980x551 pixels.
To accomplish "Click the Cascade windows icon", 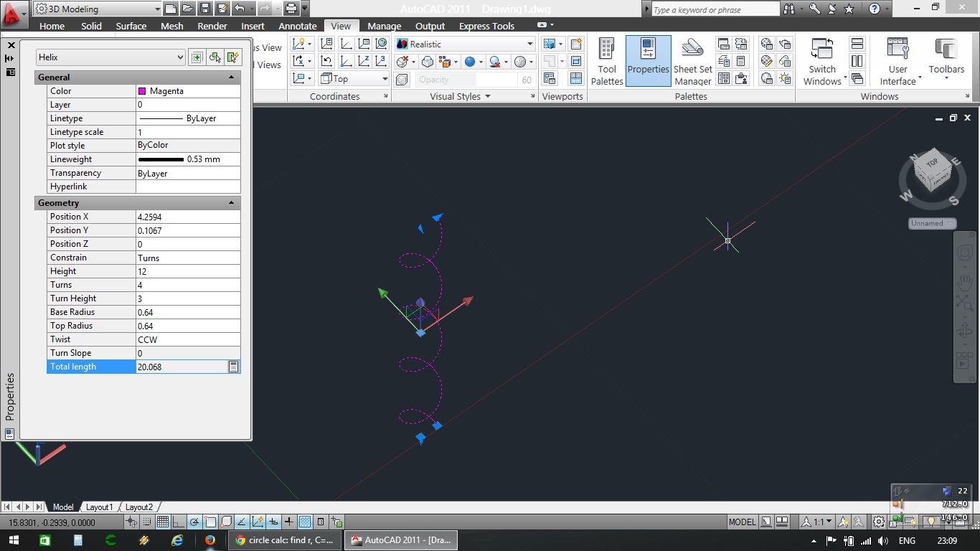I will coord(857,78).
